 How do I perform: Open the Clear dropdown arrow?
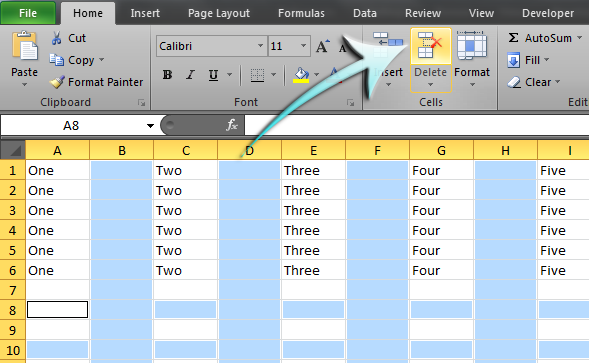557,82
